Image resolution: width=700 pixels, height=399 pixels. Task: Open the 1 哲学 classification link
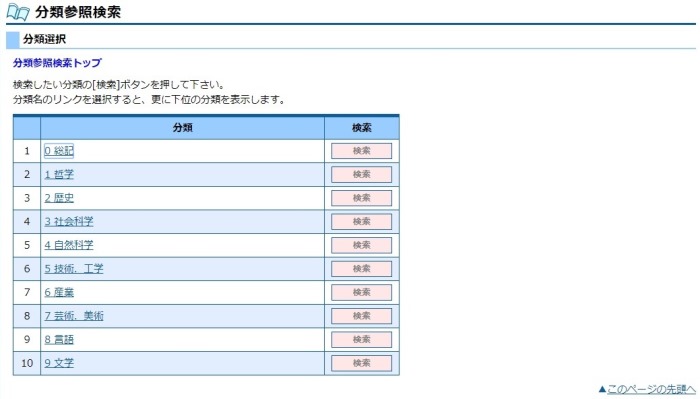[x=59, y=175]
